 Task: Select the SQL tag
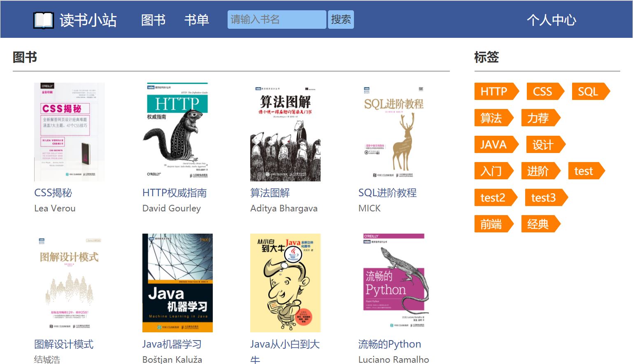coord(591,91)
